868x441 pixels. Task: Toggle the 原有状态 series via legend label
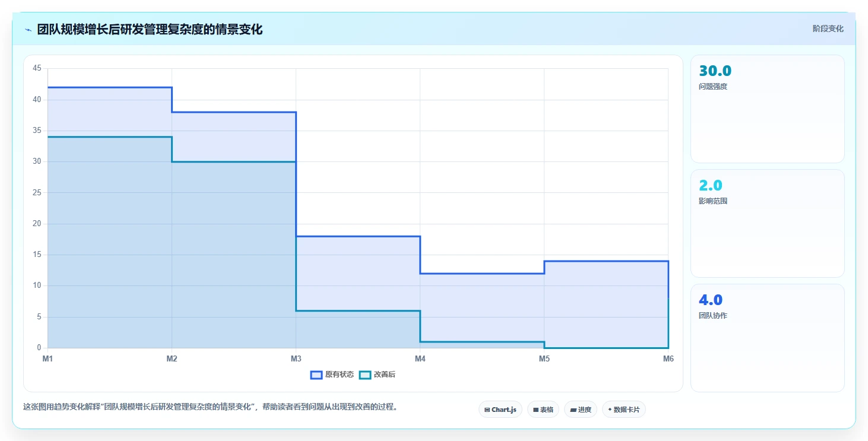[340, 375]
